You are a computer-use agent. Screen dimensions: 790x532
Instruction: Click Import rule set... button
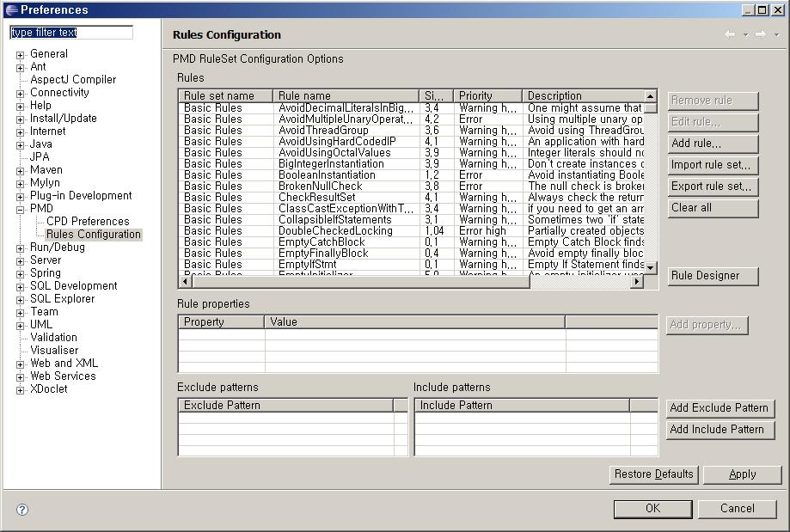(x=713, y=165)
